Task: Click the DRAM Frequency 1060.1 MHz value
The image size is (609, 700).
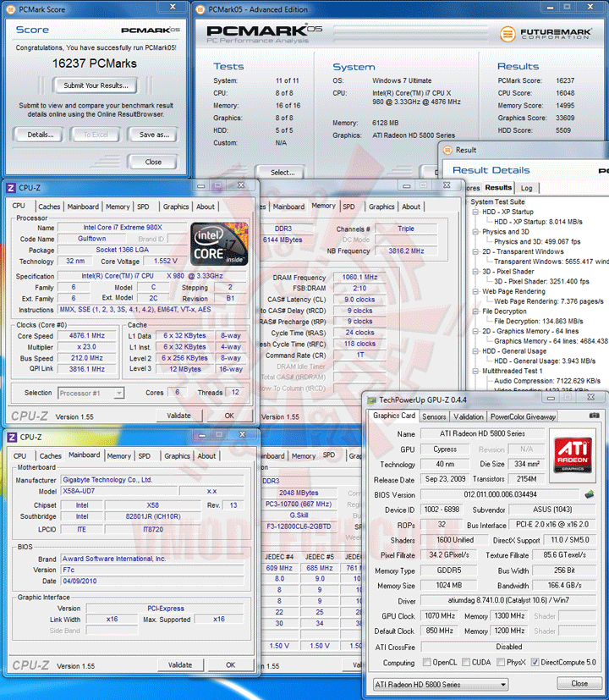Action: [x=359, y=278]
